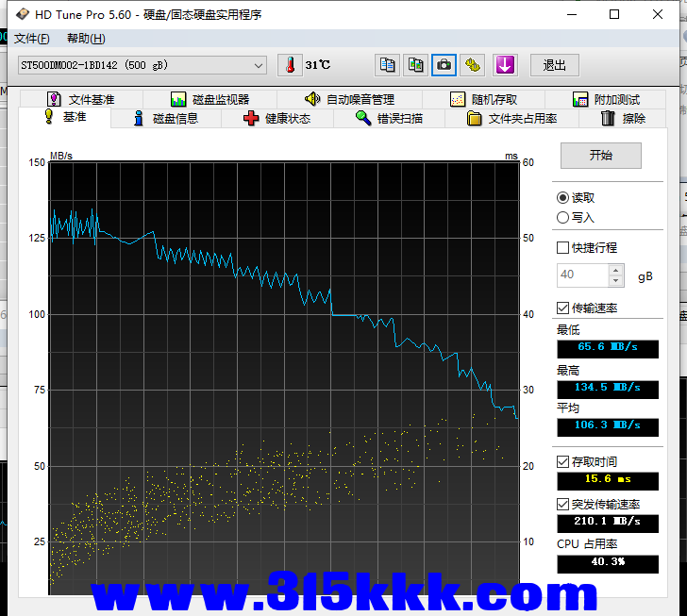This screenshot has height=616, width=687.
Task: Increase gB value with stepper up arrow
Action: coord(616,270)
